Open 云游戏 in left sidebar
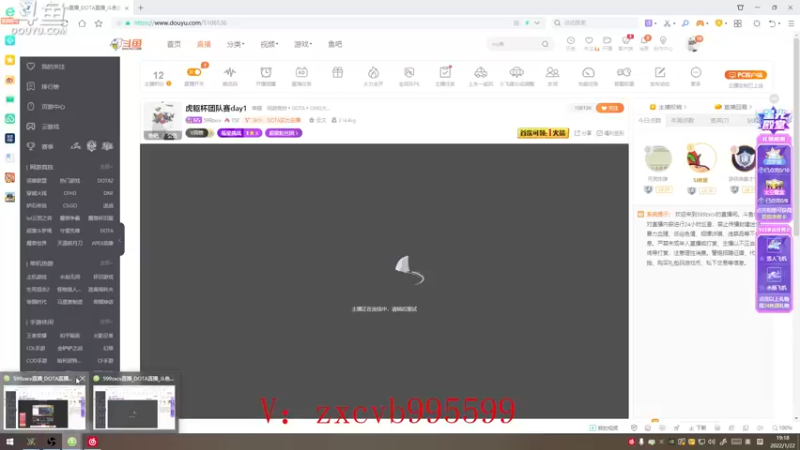 (x=50, y=127)
